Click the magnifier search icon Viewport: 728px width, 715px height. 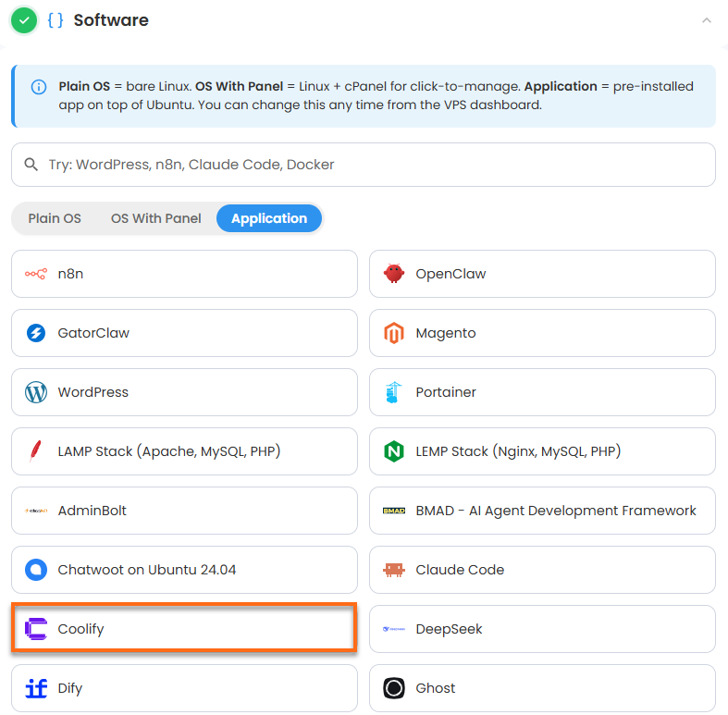(x=31, y=165)
